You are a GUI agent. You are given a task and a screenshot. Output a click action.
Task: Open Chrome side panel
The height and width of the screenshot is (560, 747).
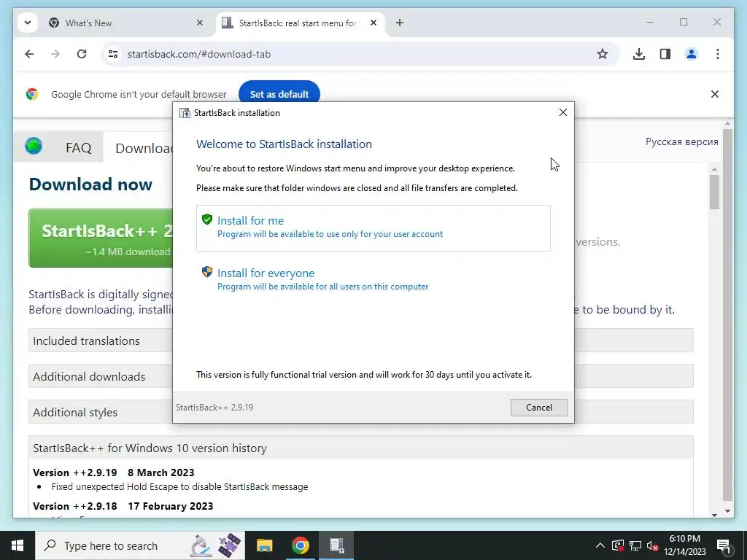point(665,54)
